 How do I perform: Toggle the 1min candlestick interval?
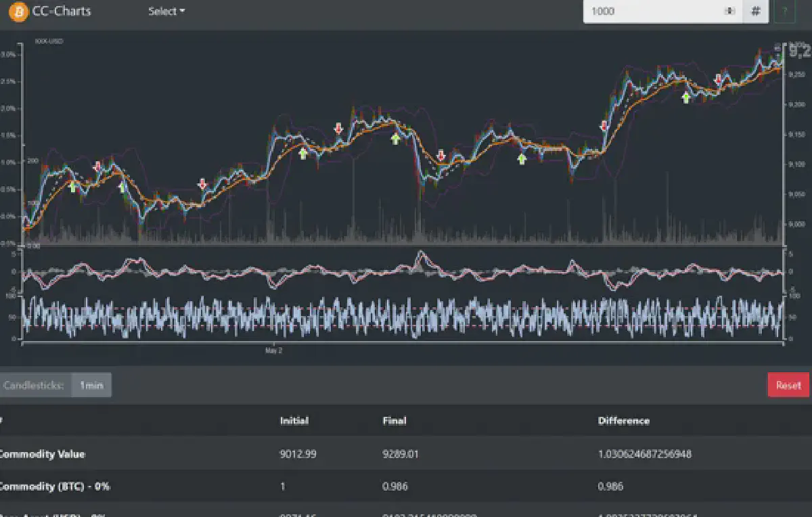coord(91,385)
